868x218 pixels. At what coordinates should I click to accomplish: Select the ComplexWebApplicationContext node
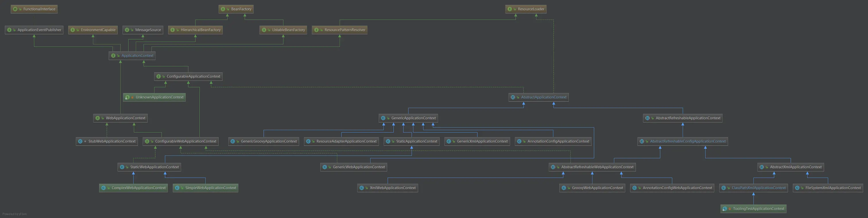tap(133, 188)
